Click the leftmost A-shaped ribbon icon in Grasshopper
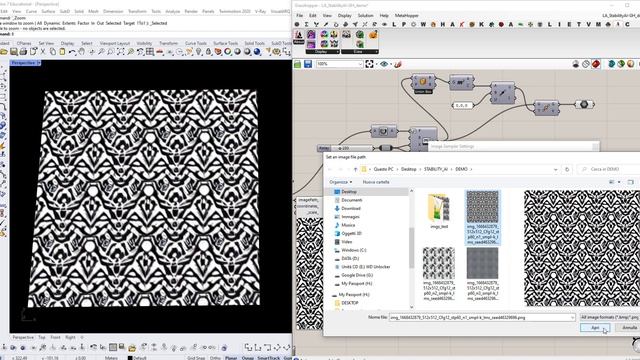The height and width of the screenshot is (360, 640). (x=299, y=36)
